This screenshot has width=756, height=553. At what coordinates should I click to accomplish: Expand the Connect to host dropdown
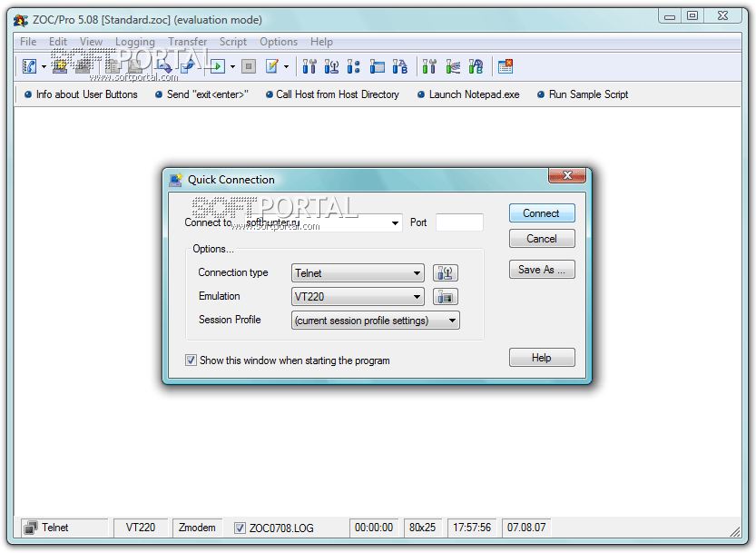pyautogui.click(x=395, y=223)
